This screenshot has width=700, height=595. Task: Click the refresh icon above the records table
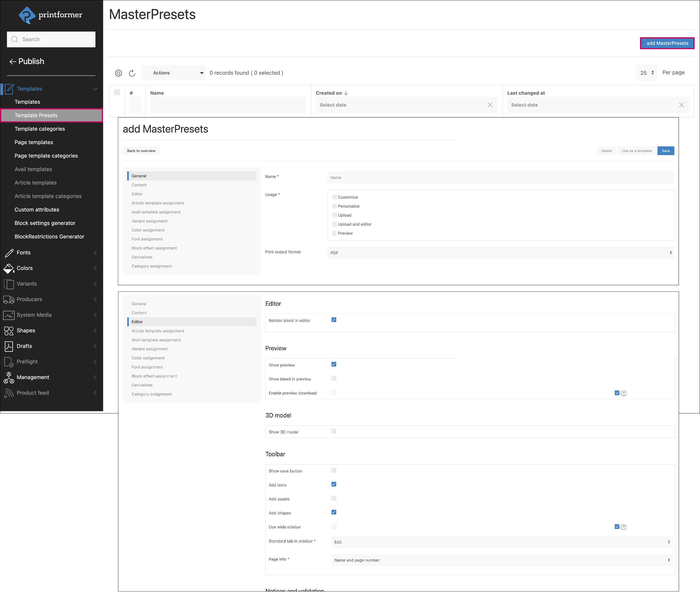[x=132, y=73]
